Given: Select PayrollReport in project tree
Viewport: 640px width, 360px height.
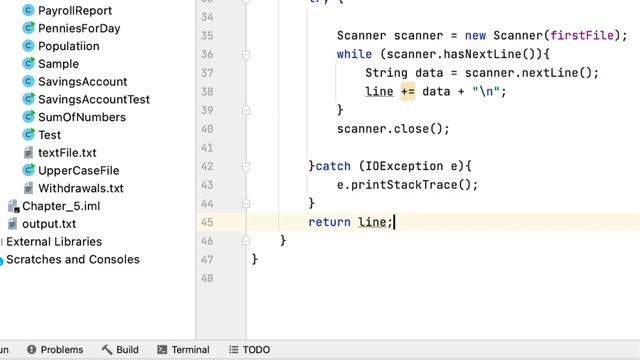Looking at the screenshot, I should pos(75,11).
